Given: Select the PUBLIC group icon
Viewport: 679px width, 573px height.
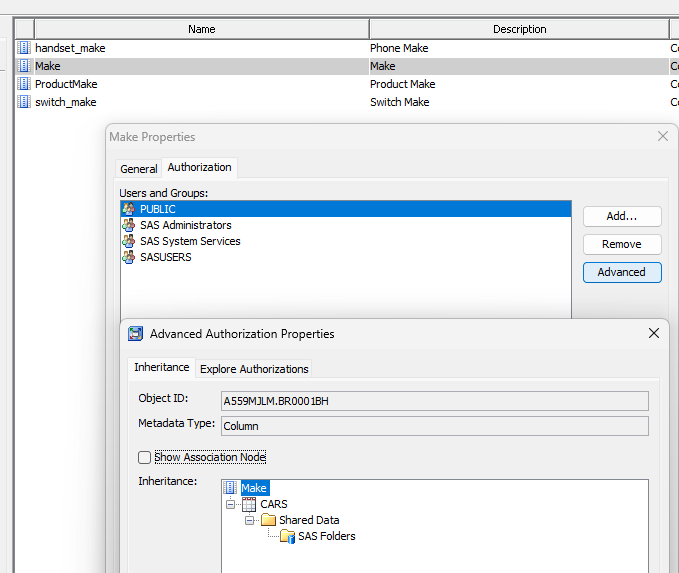Looking at the screenshot, I should pyautogui.click(x=128, y=209).
